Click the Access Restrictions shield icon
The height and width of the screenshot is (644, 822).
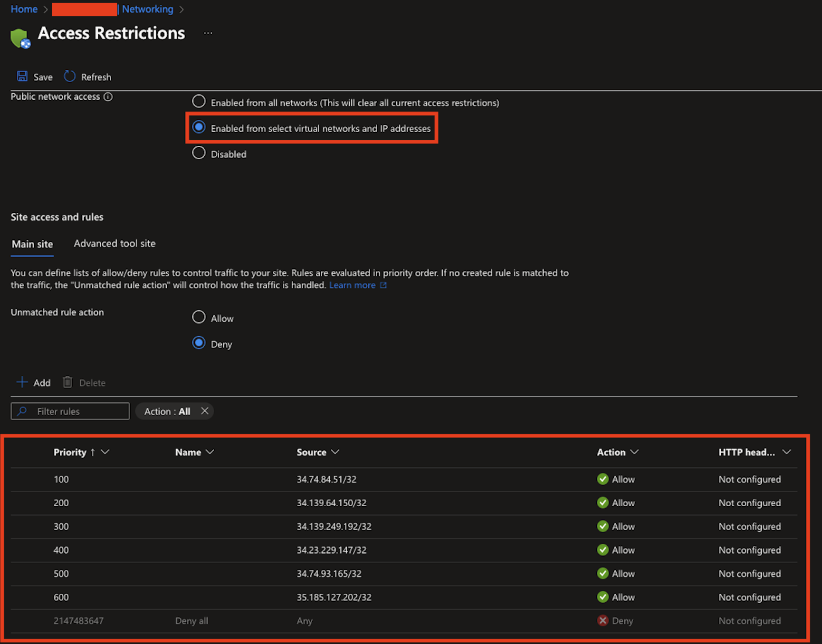click(x=19, y=37)
